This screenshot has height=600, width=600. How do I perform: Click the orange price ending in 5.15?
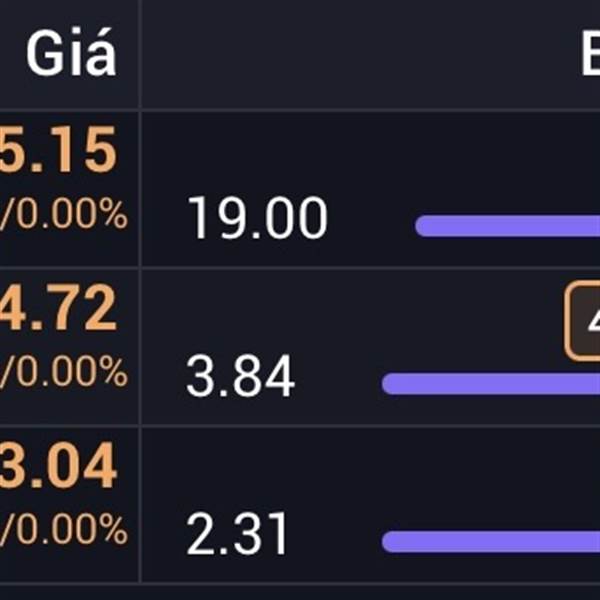point(58,154)
